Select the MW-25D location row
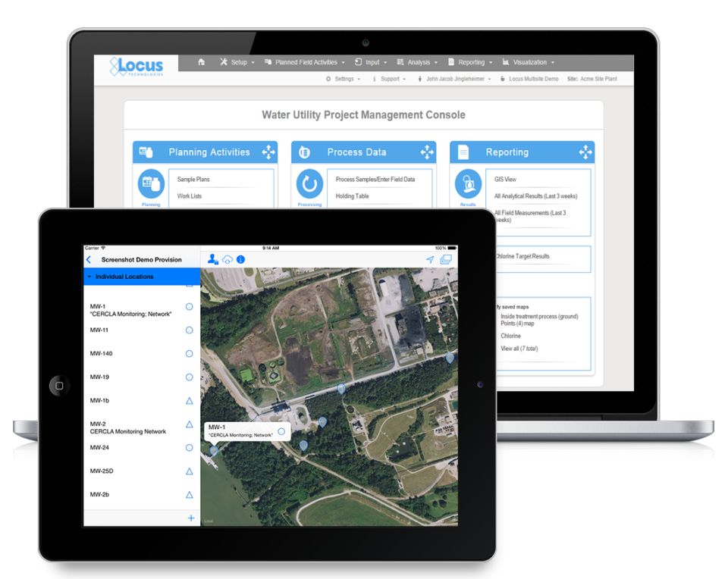This screenshot has height=579, width=728. click(x=142, y=471)
